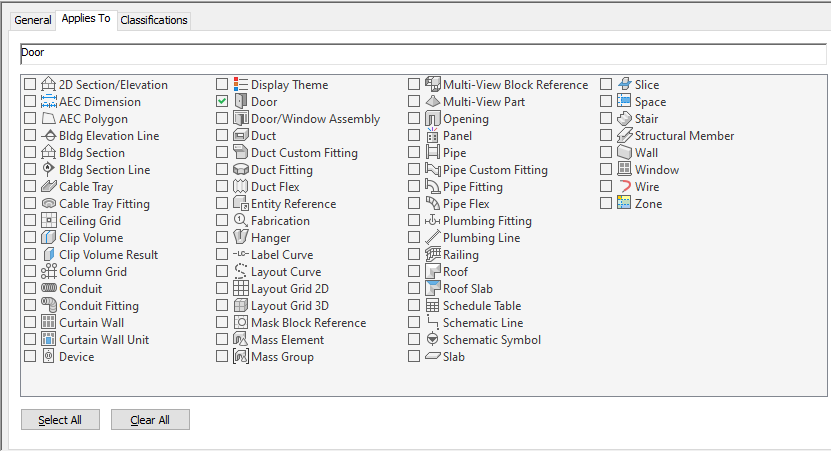Screen dimensions: 831x453
Task: Tick the Wall checkbox
Action: coord(606,153)
